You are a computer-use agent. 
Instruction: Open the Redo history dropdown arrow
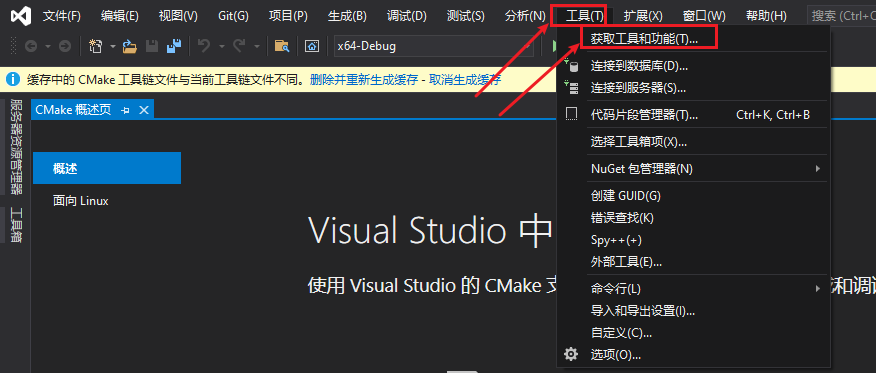[257, 46]
